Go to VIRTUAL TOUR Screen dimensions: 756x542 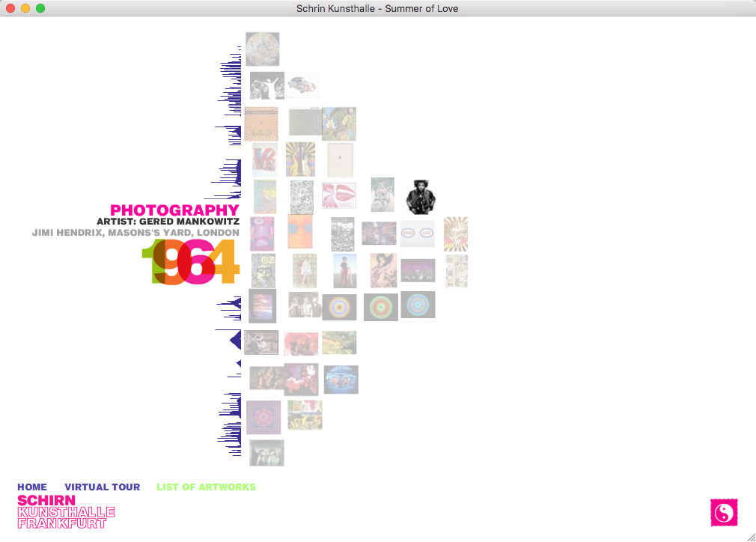[x=103, y=487]
